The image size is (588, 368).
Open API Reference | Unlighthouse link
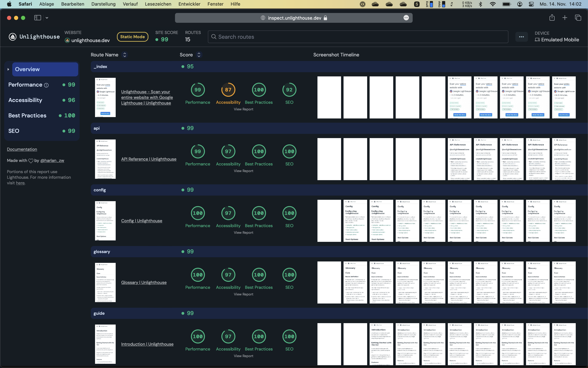(149, 159)
